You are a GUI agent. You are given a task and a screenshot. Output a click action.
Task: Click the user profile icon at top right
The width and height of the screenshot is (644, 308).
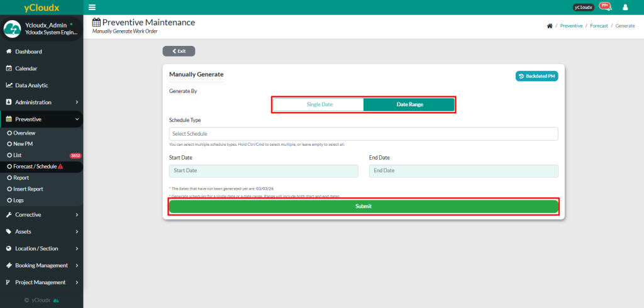625,8
